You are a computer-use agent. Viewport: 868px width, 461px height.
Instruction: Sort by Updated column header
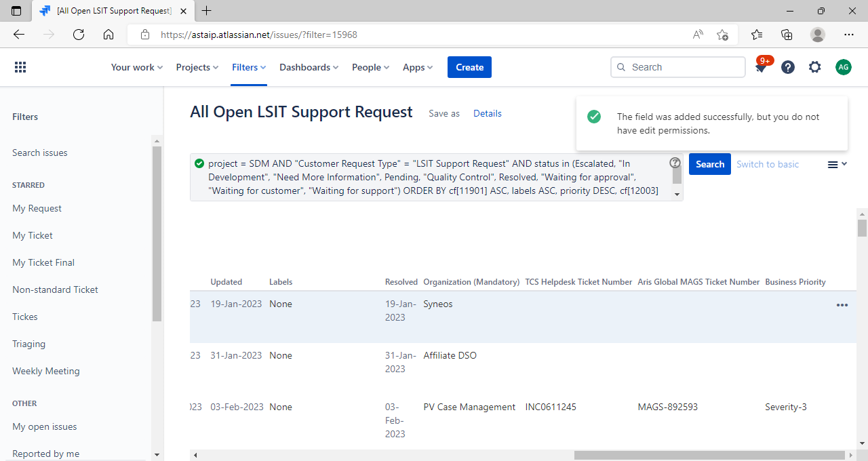point(226,282)
